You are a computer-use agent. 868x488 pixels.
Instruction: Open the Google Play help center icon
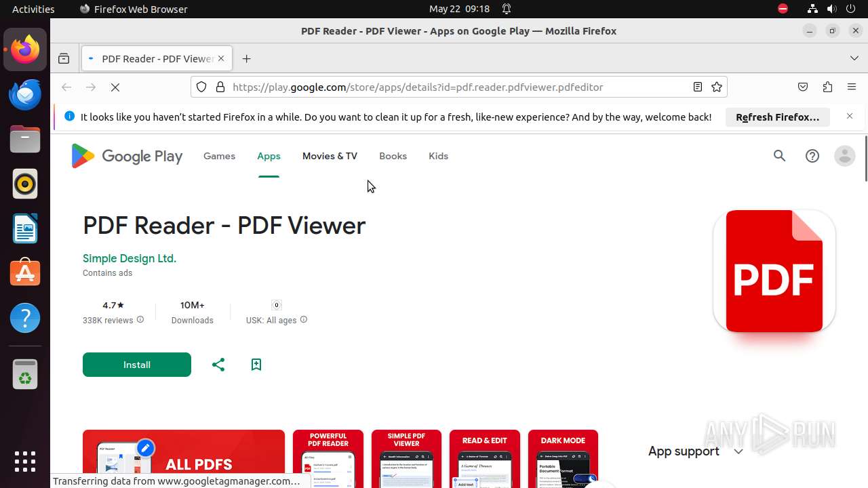coord(812,156)
